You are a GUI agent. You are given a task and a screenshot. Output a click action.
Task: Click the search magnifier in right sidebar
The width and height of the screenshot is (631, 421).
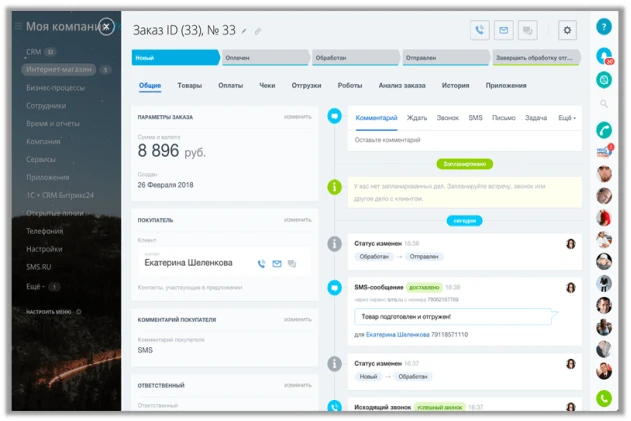coord(604,103)
